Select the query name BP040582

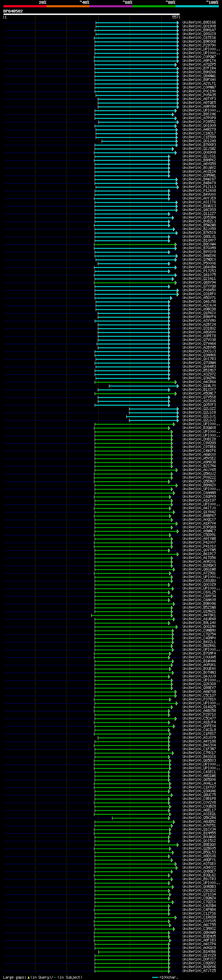[13, 11]
